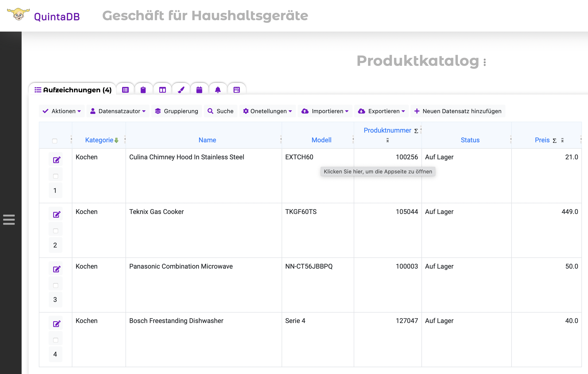Screen dimensions: 588x374
Task: Click the row number 1 box
Action: point(55,191)
